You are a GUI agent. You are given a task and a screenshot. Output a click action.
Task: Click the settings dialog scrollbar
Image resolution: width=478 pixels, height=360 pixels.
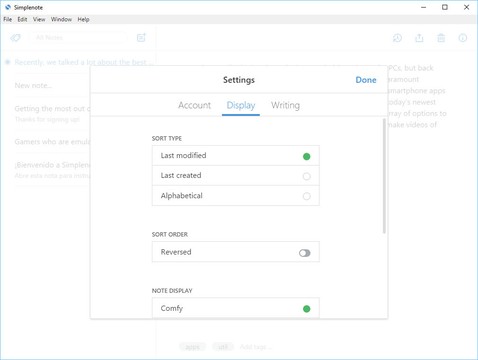coord(384,176)
